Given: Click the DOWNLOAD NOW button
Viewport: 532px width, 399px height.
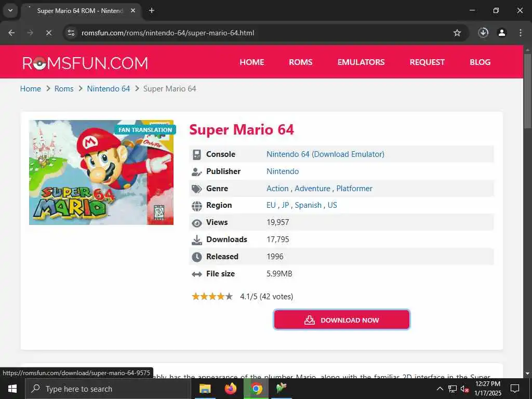Looking at the screenshot, I should tap(342, 320).
